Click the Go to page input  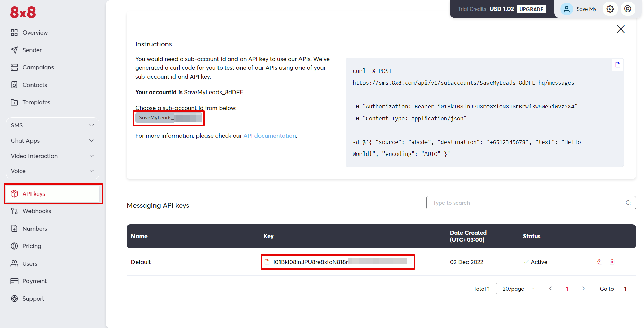[x=625, y=289]
